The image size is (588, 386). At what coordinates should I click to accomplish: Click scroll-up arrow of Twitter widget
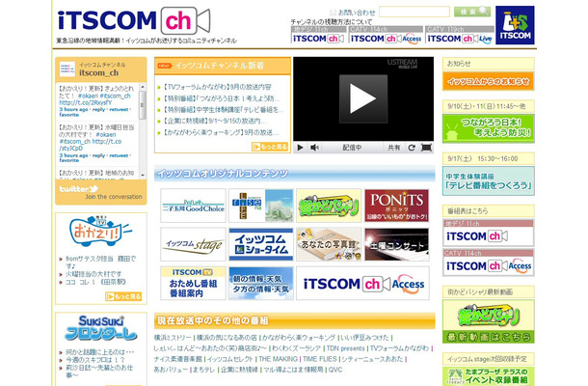[143, 87]
